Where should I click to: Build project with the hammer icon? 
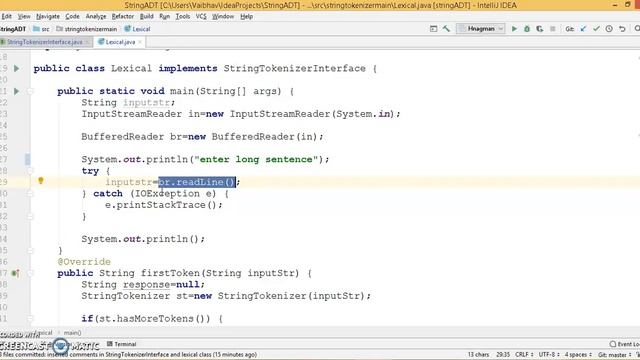[446, 29]
